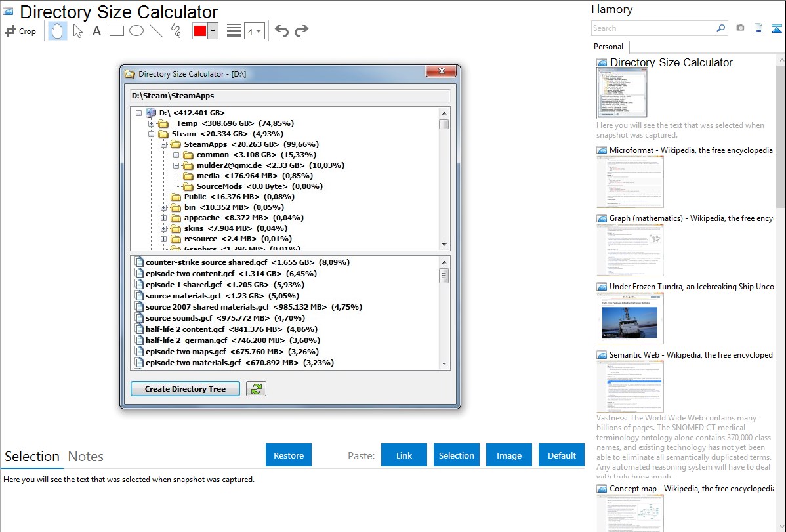
Task: Expand the common folder node
Action: click(x=176, y=155)
